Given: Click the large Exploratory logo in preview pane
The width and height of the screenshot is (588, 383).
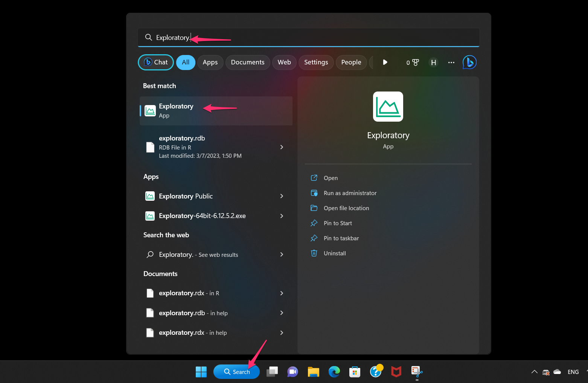Looking at the screenshot, I should pyautogui.click(x=388, y=107).
